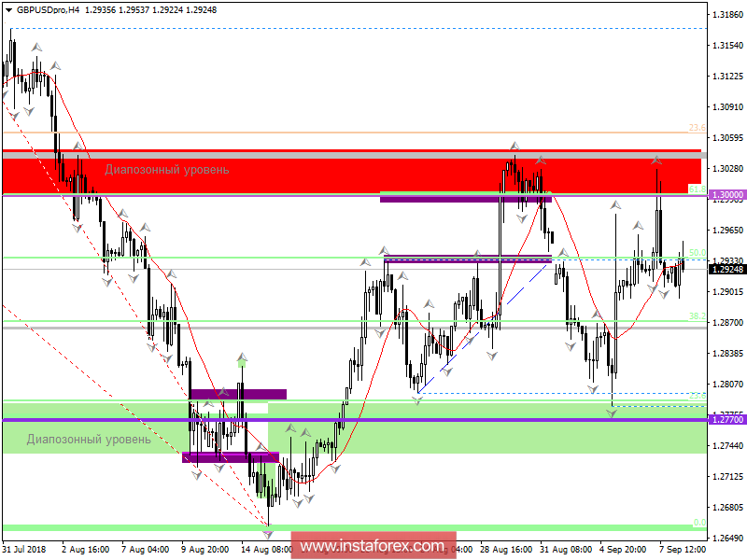Click the purple 1.27700 level price tag
The image size is (747, 560).
(x=727, y=419)
